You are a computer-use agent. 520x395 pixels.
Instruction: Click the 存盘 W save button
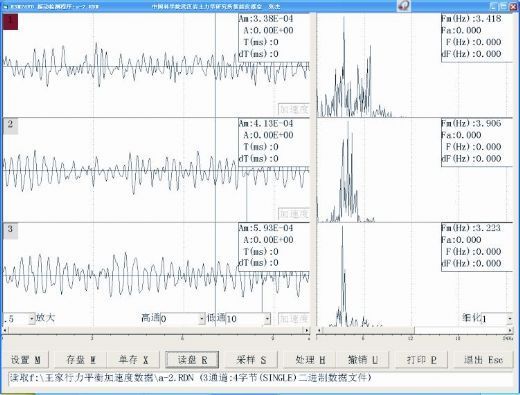pyautogui.click(x=81, y=360)
